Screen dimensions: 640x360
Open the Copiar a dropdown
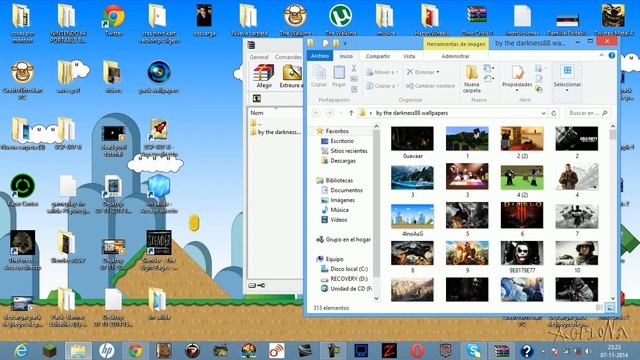[382, 86]
